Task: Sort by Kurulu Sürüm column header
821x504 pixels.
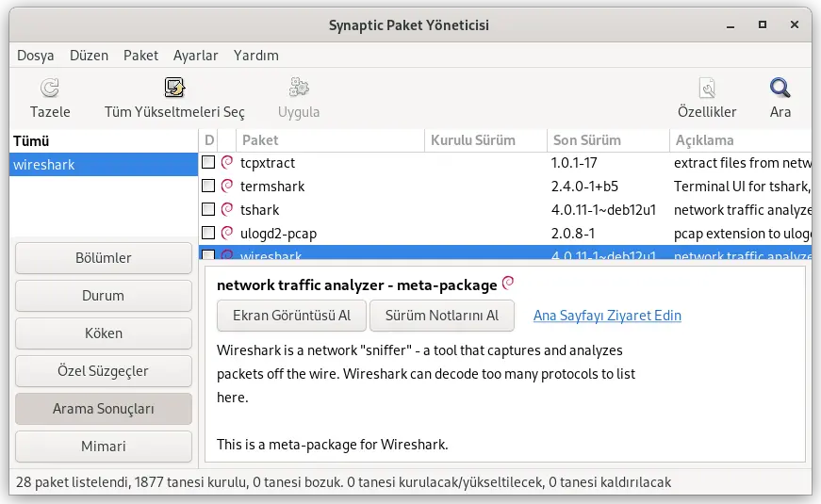Action: coord(485,140)
